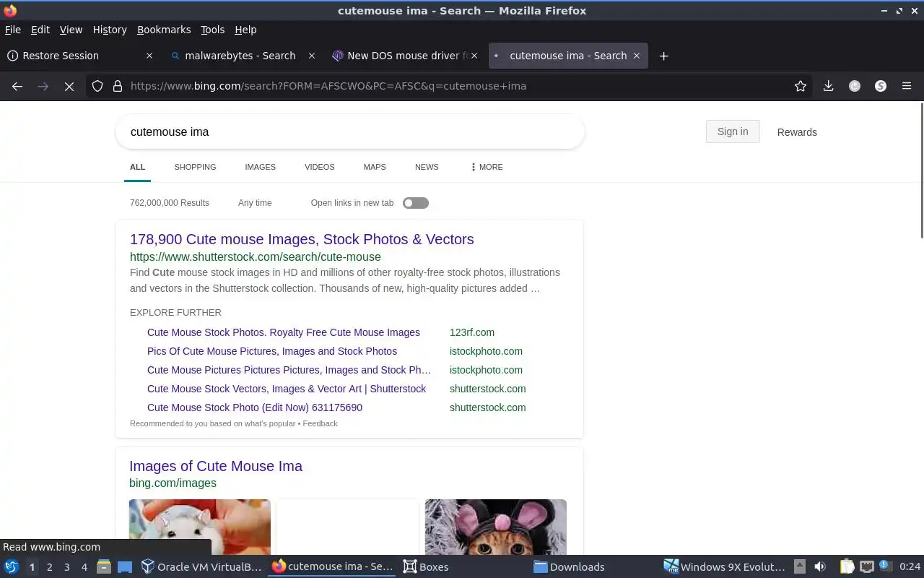Switch to Oracle VM VirtualBox window
The image size is (924, 578).
(201, 567)
